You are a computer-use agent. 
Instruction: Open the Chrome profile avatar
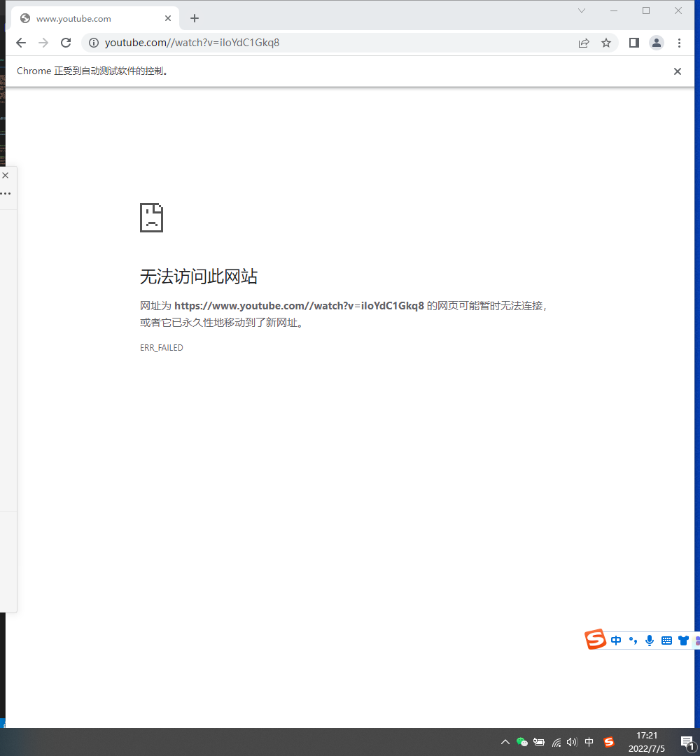656,43
